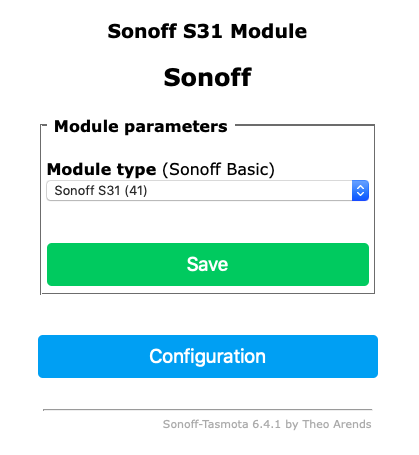Select the Sonoff S31 (41) text in the combo box
419x455 pixels.
(101, 191)
